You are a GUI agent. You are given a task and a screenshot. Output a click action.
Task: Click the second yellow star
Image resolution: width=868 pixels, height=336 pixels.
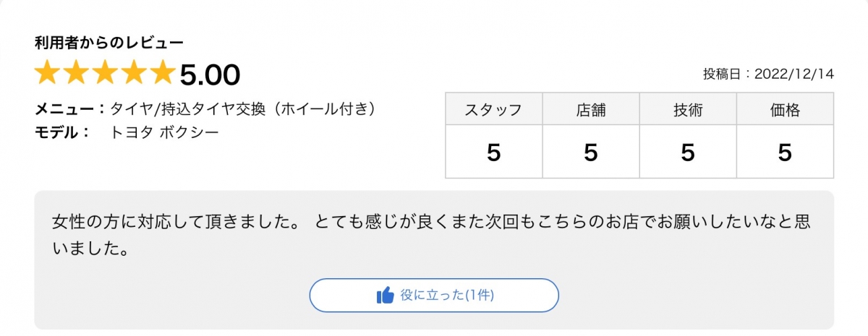77,73
